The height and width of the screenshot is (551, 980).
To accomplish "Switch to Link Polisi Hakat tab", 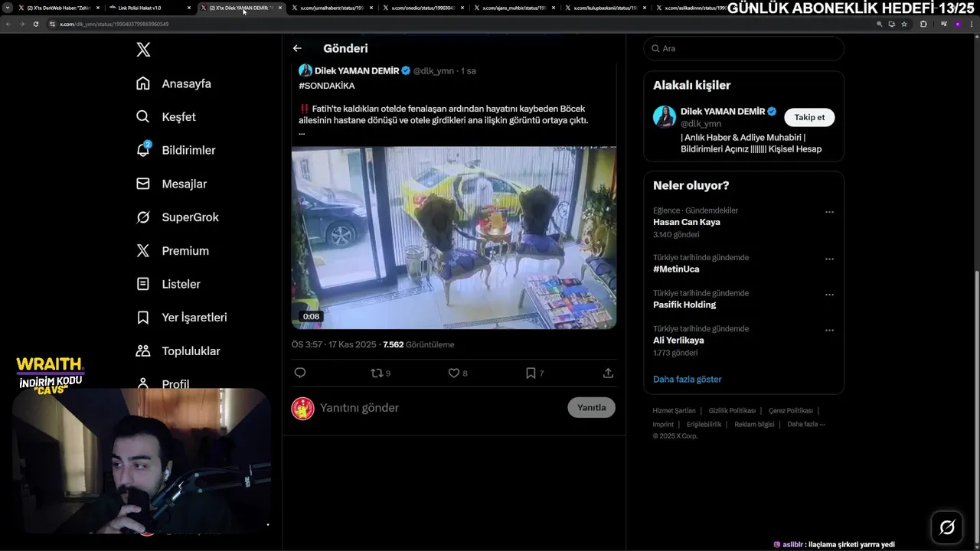I will 149,8.
